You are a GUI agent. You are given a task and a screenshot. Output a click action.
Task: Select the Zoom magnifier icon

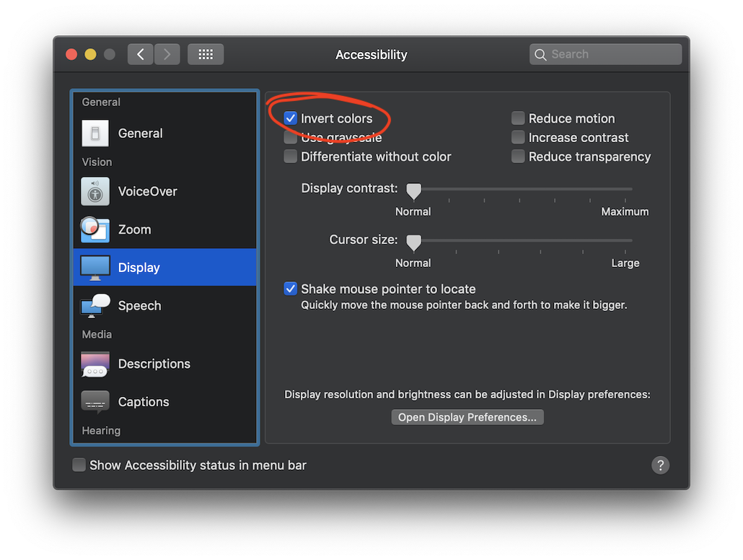pos(95,229)
